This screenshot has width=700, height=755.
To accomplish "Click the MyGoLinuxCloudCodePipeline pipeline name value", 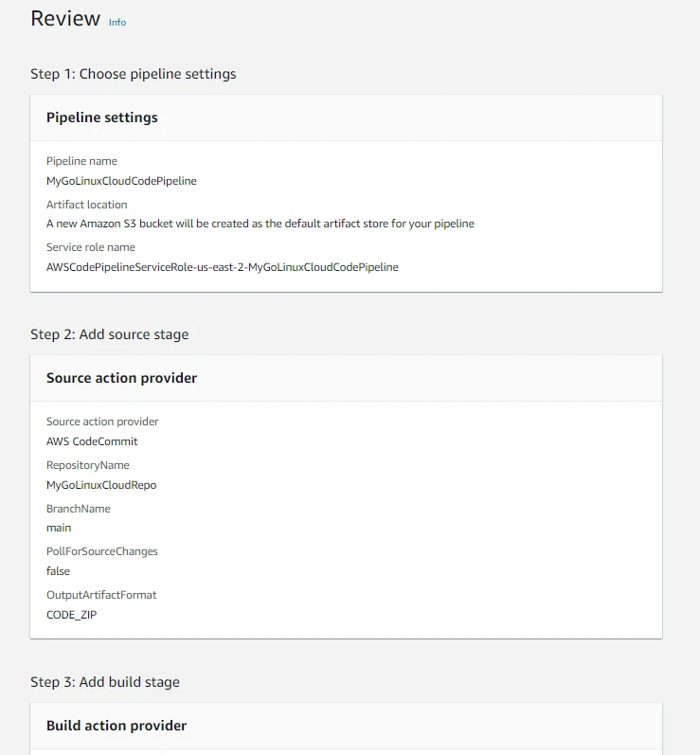I will (121, 180).
